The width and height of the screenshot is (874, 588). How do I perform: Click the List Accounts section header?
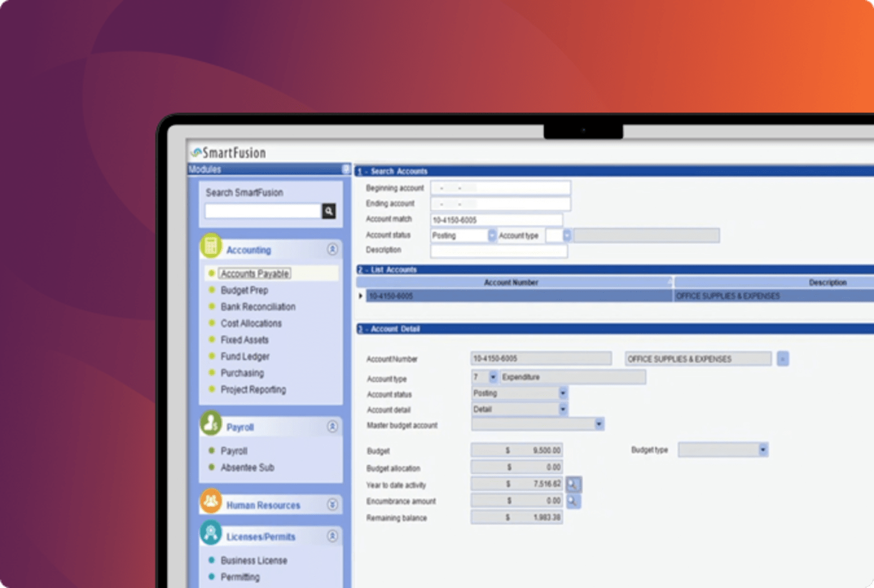tap(615, 270)
